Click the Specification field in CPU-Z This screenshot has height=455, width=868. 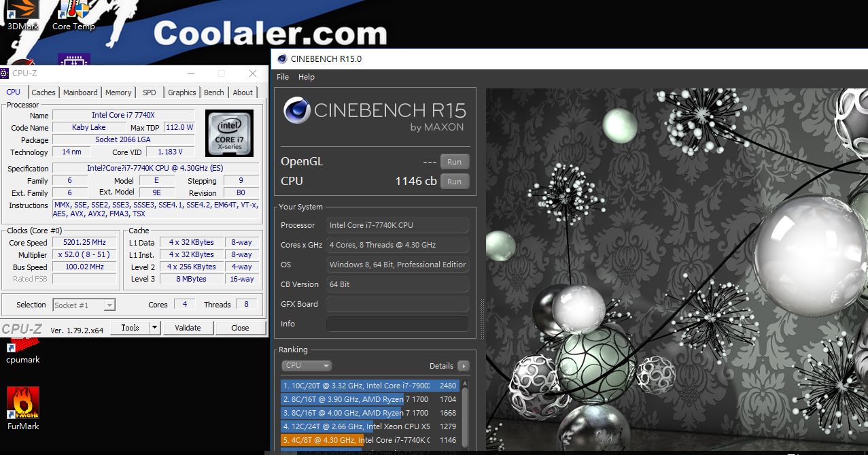click(x=155, y=169)
